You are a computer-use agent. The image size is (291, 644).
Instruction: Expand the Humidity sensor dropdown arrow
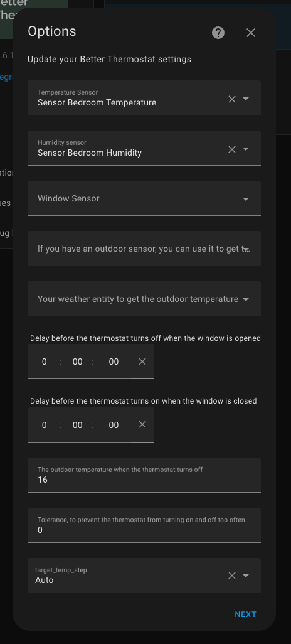pos(246,149)
